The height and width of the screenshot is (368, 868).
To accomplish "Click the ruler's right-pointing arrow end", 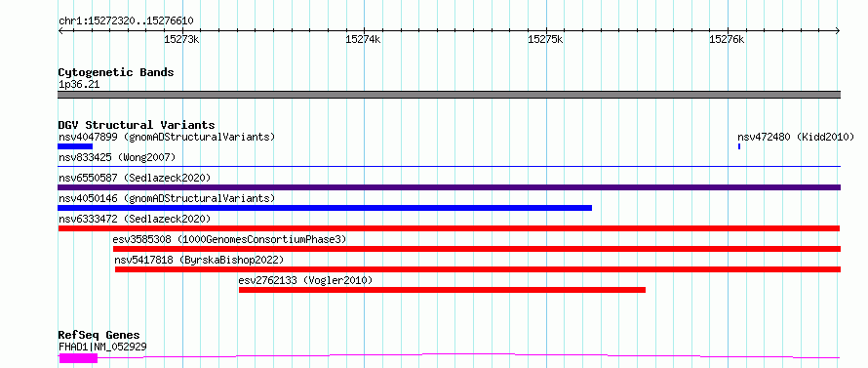I will click(x=838, y=30).
